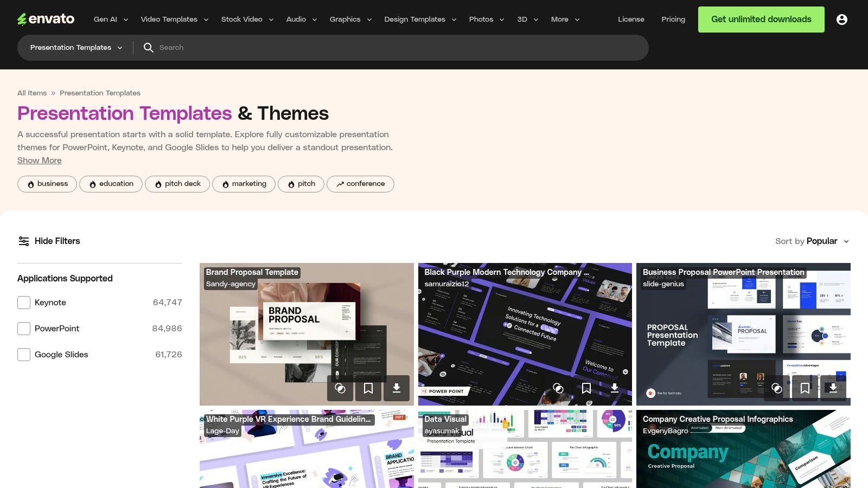The image size is (868, 488).
Task: Click the Show More link
Action: (x=40, y=160)
